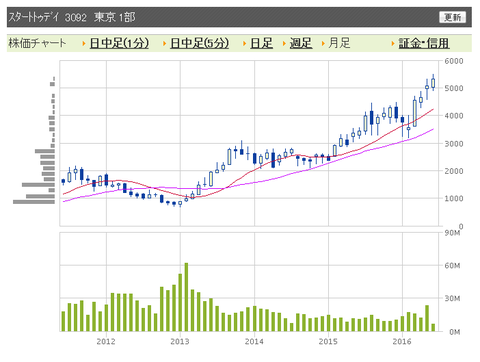The width and height of the screenshot is (480, 362).
Task: Switch to the 週足 weekly chart
Action: tap(301, 43)
